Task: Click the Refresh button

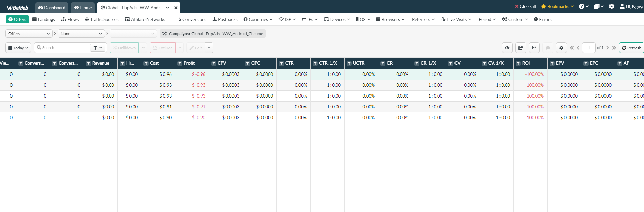Action: [x=631, y=48]
